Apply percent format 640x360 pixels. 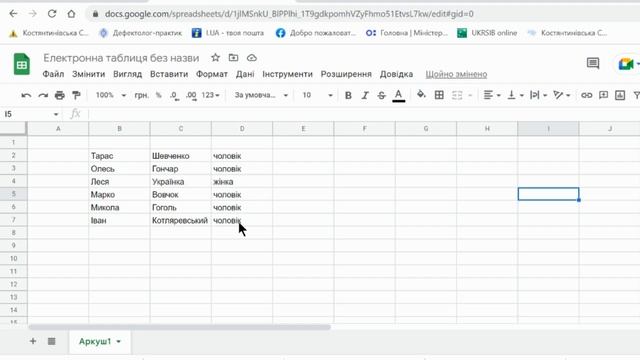pos(159,96)
